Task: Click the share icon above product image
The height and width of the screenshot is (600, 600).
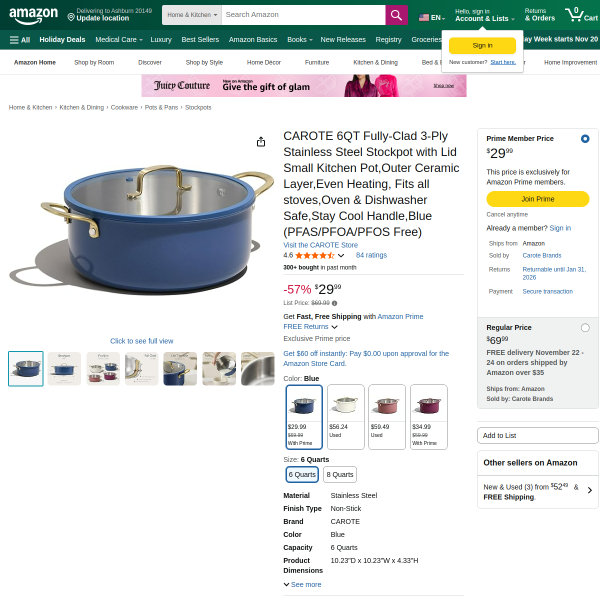Action: [261, 142]
